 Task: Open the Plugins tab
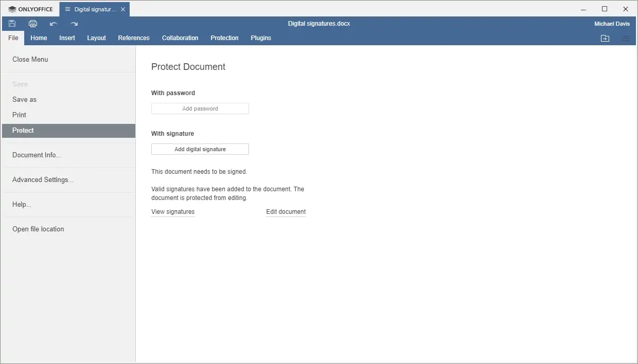coord(260,38)
